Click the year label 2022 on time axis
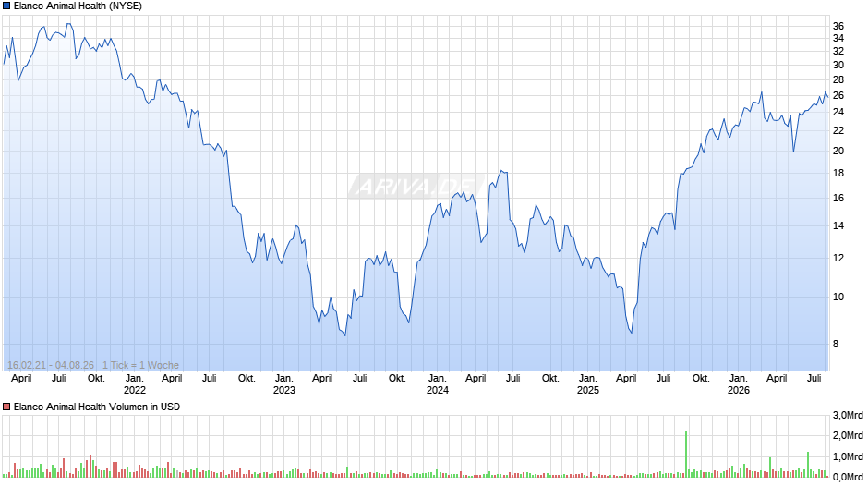The width and height of the screenshot is (868, 486). 135,390
